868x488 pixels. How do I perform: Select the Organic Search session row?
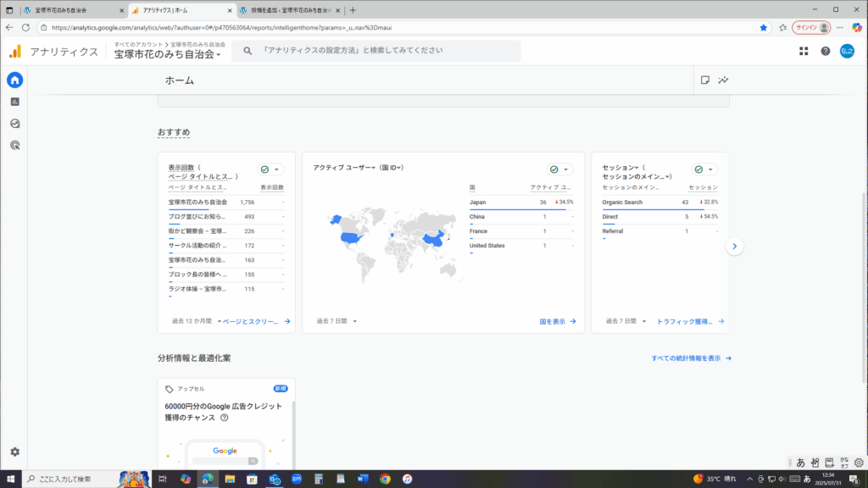pos(659,202)
